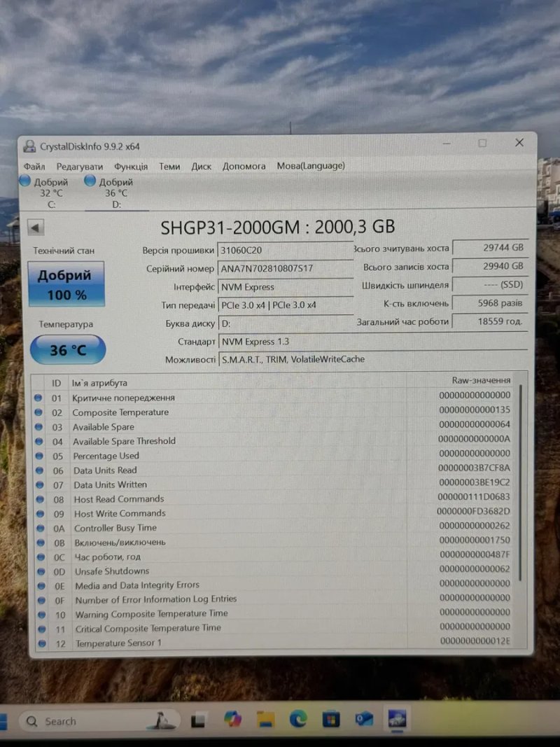Viewport: 560px width, 747px height.
Task: Click the rotation rate ---- (SSD) value
Action: [490, 285]
